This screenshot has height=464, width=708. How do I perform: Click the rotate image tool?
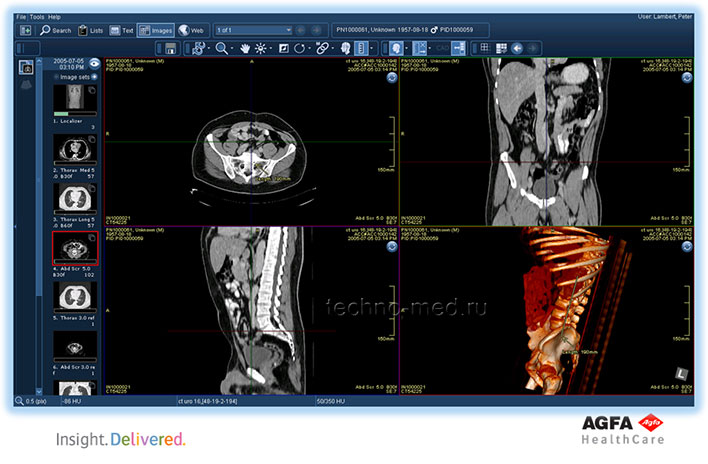(299, 48)
